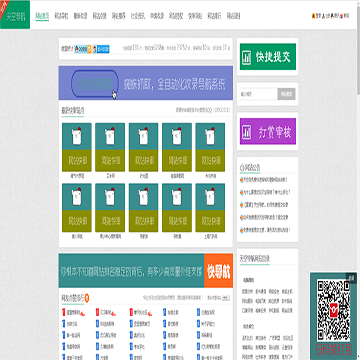Screen dimensions: 360x360
Task: Click the QR code red packet image
Action: pyautogui.click(x=333, y=309)
